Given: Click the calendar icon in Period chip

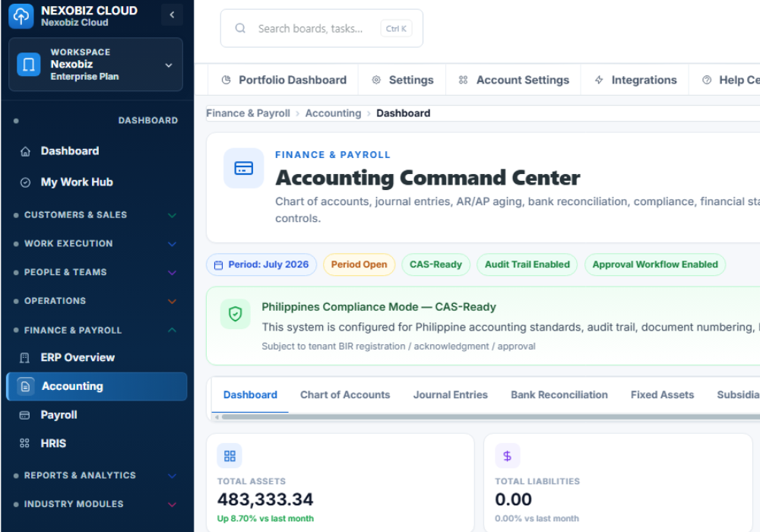Looking at the screenshot, I should pyautogui.click(x=219, y=265).
